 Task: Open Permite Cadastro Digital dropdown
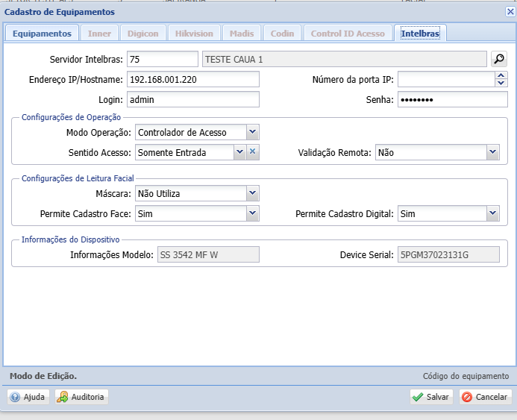(492, 214)
